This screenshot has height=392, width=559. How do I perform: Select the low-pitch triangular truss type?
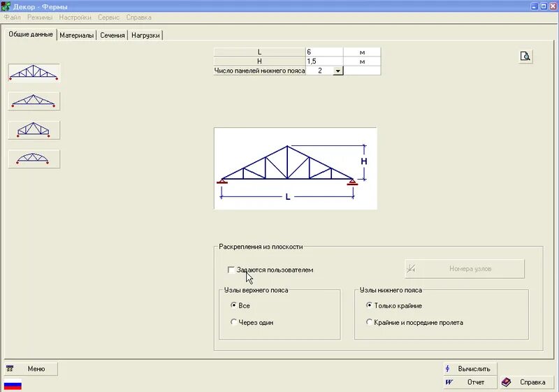click(34, 101)
